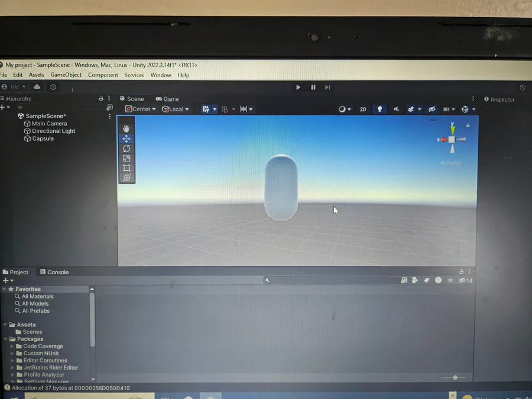Open grid settings dropdown arrow
The height and width of the screenshot is (399, 532).
[x=215, y=109]
